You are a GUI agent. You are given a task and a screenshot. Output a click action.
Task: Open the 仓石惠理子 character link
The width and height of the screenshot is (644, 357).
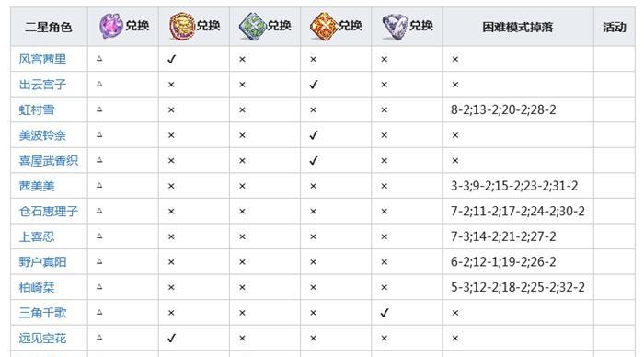point(49,211)
